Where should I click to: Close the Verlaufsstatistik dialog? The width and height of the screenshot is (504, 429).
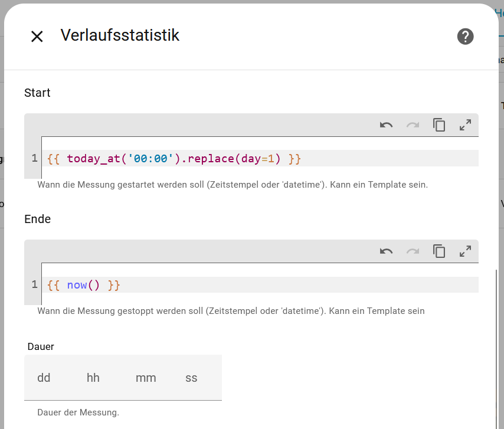click(x=37, y=37)
